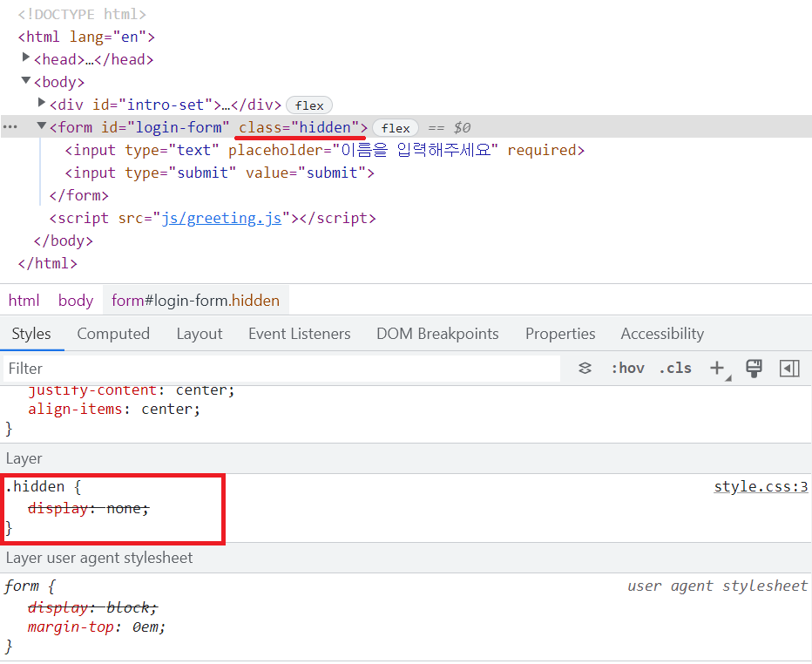812x664 pixels.
Task: Select html in the breadcrumb bar
Action: 24,301
